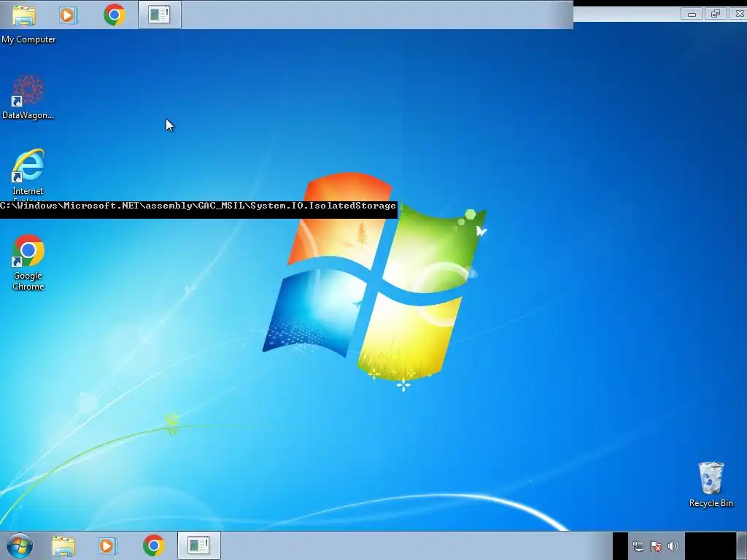Minimize the outer remote window

click(692, 15)
